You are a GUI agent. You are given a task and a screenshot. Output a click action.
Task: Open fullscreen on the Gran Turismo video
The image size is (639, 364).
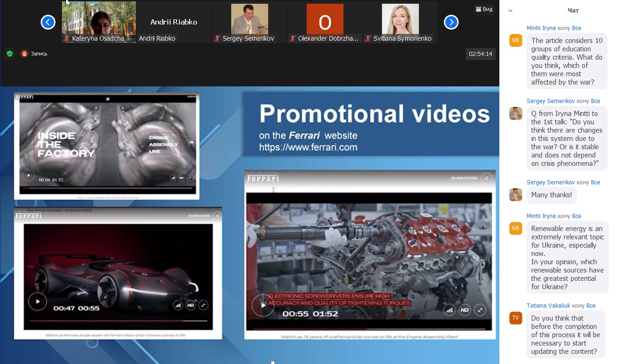click(203, 305)
